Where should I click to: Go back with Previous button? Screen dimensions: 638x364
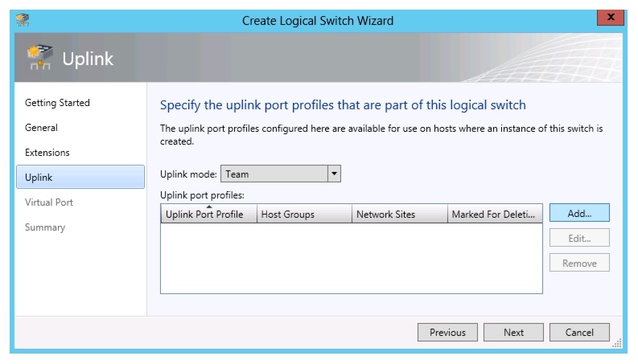tap(447, 333)
